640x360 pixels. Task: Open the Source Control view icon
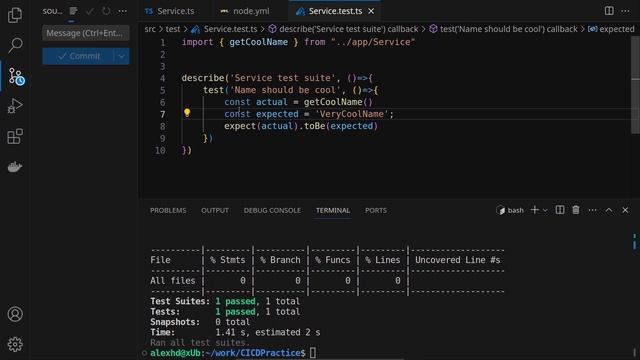[16, 76]
